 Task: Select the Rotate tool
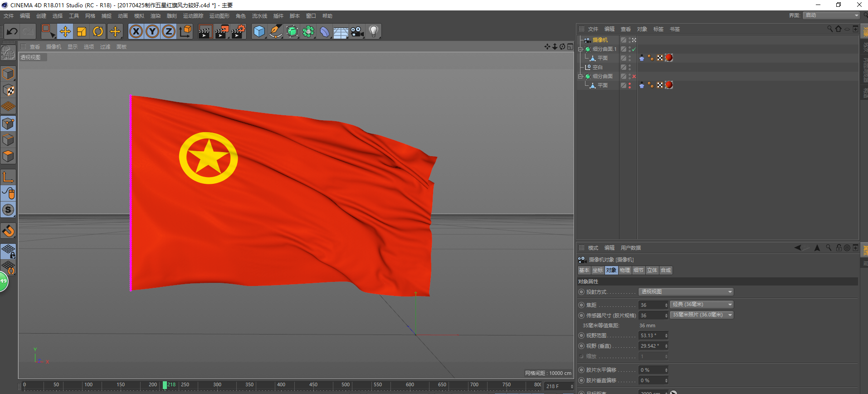[x=98, y=31]
